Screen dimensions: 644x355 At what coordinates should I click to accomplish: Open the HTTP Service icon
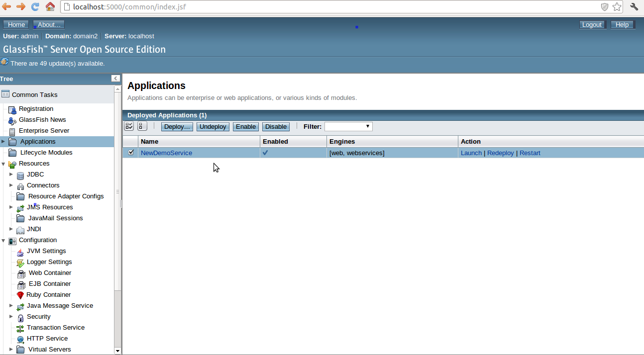pyautogui.click(x=20, y=338)
